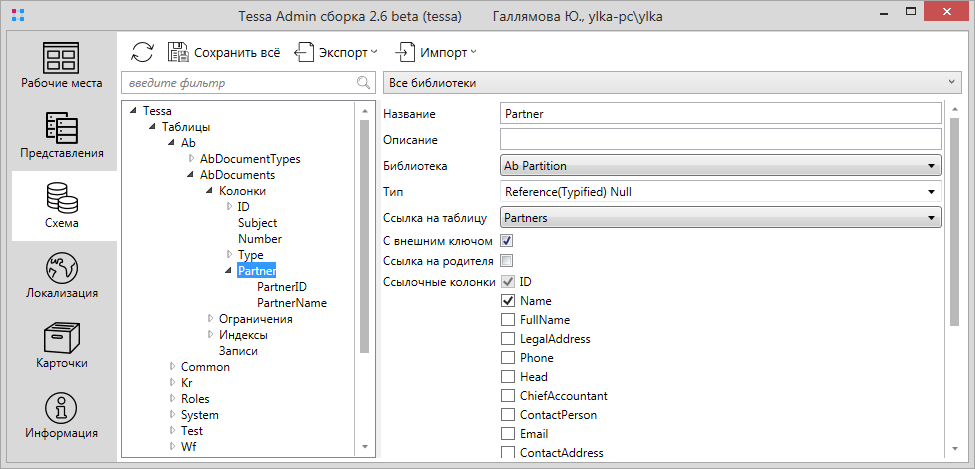Open the Рабочие места section
The image size is (975, 469).
tap(62, 65)
